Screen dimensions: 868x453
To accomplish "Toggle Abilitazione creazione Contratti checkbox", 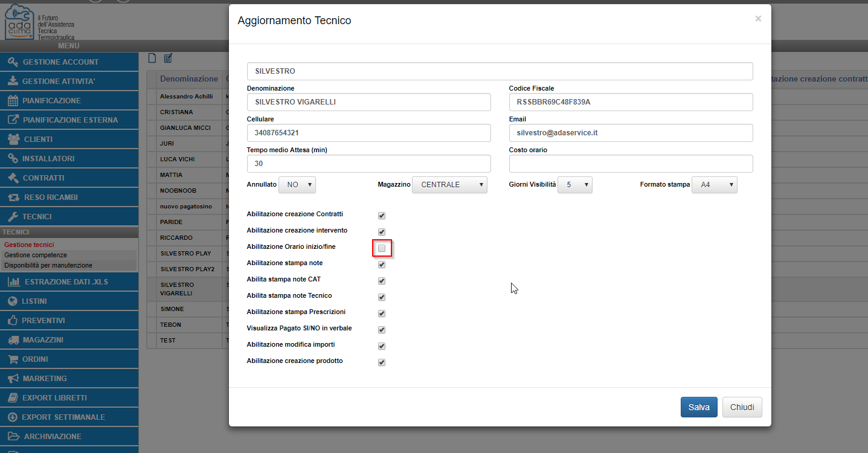I will coord(382,216).
